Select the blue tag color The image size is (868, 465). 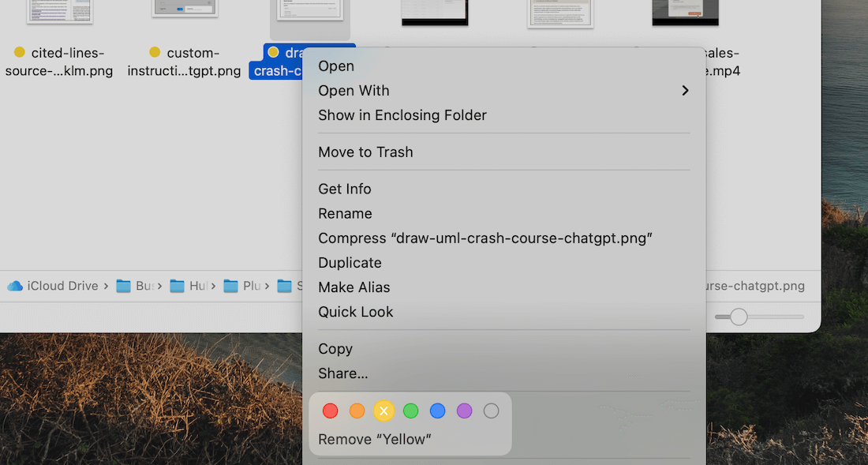(x=438, y=411)
